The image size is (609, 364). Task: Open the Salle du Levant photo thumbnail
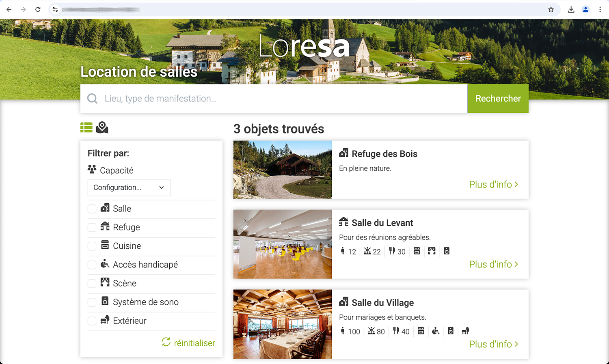(x=283, y=244)
